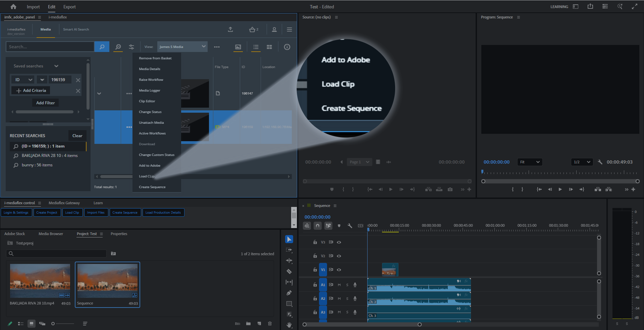Switch to the Smart AI Search tab

tap(76, 30)
